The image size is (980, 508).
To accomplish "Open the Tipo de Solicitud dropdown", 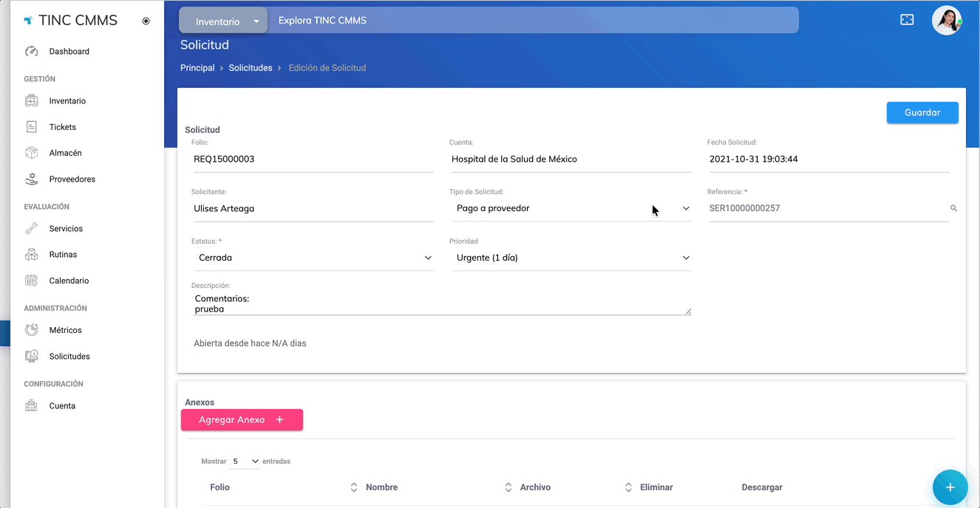I will coord(571,208).
